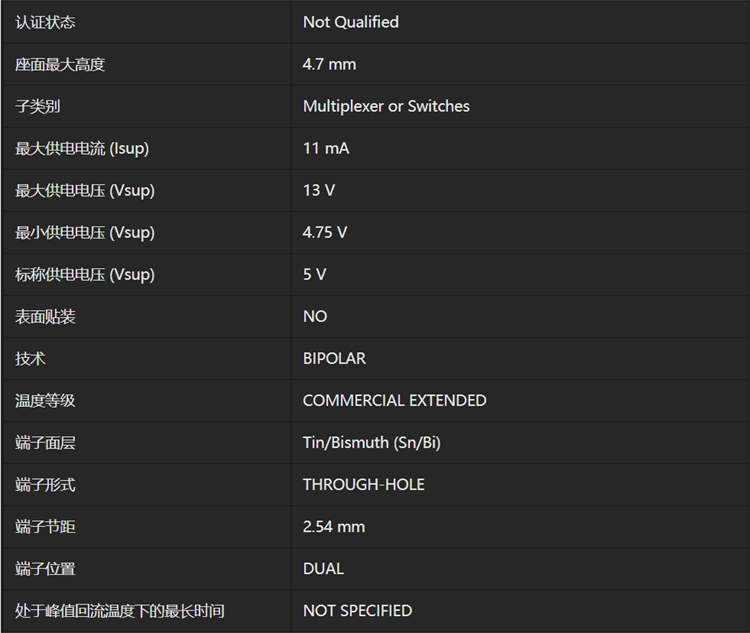Click the 'NOT SPECIFIED' peak reflow time value

coord(357,610)
